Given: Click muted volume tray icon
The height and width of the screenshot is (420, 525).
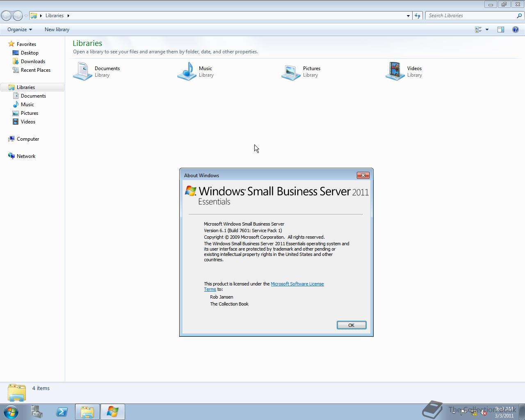Looking at the screenshot, I should click(484, 413).
